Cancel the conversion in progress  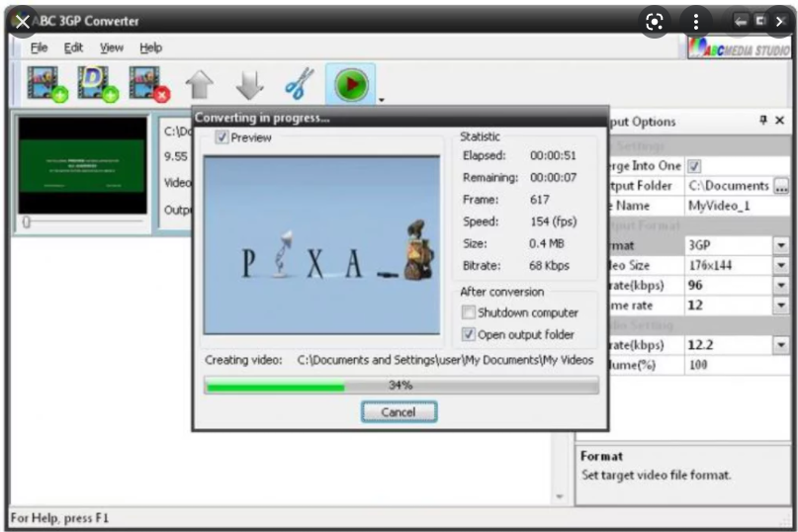(399, 411)
